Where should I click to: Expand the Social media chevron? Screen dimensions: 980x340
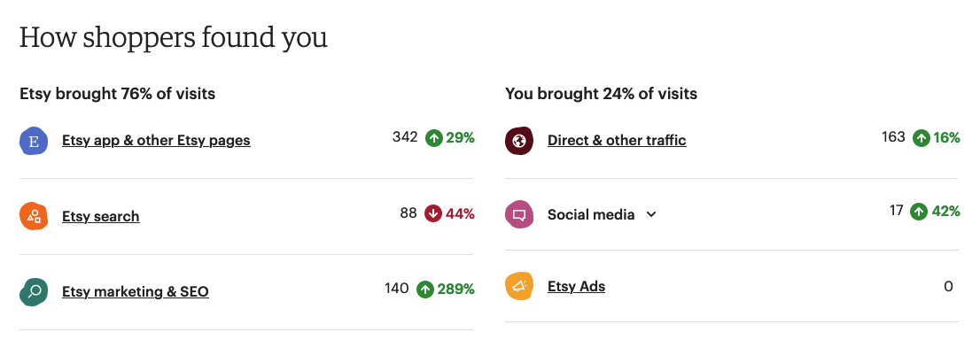point(651,215)
